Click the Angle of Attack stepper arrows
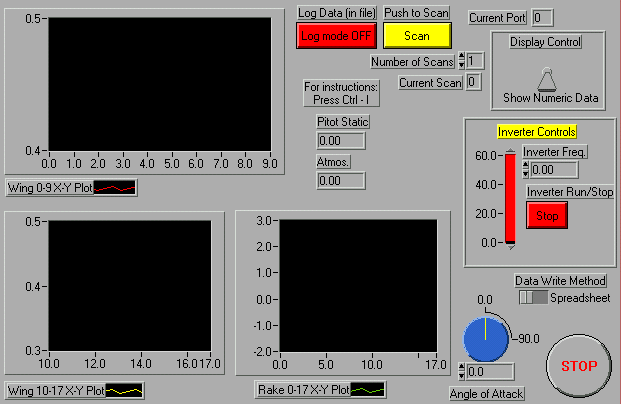Image resolution: width=621 pixels, height=404 pixels. (461, 371)
